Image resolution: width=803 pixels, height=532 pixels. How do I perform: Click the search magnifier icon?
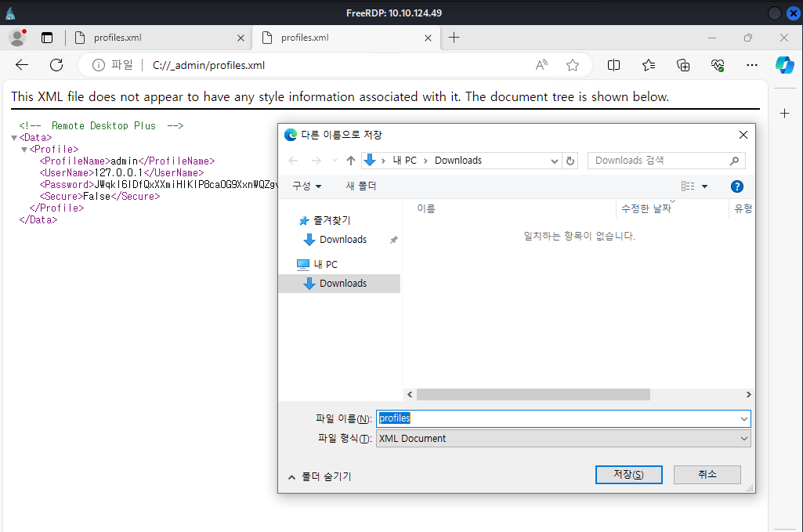(734, 161)
